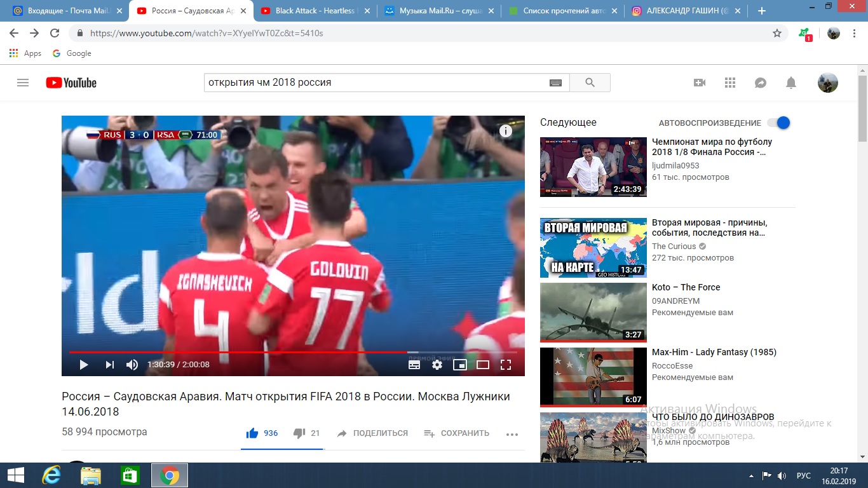Toggle theater mode view
This screenshot has height=488, width=868.
click(483, 365)
